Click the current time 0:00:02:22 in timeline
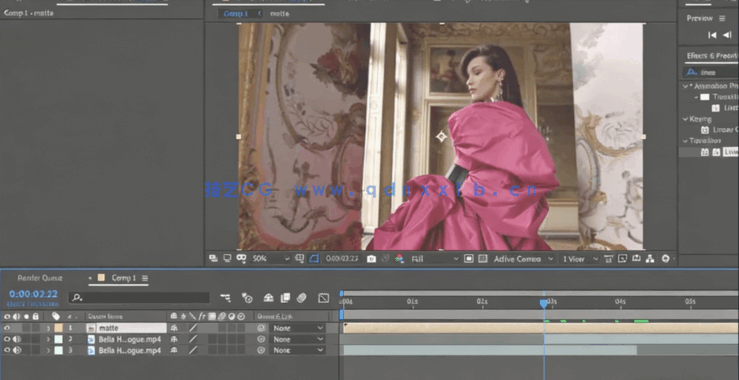739x380 pixels. tap(33, 294)
